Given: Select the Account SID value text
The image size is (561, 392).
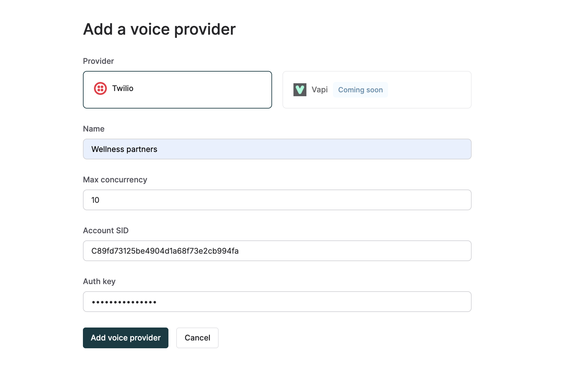Looking at the screenshot, I should (165, 250).
